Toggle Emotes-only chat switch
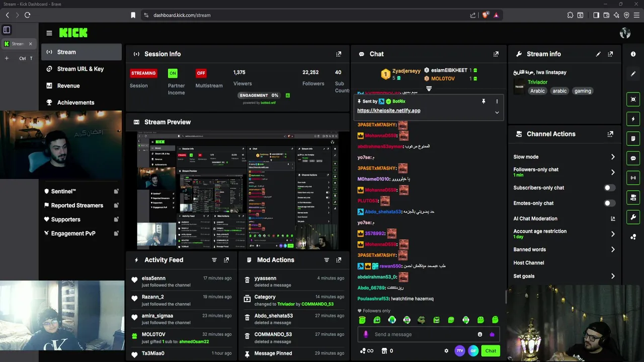644x362 pixels. tap(609, 203)
